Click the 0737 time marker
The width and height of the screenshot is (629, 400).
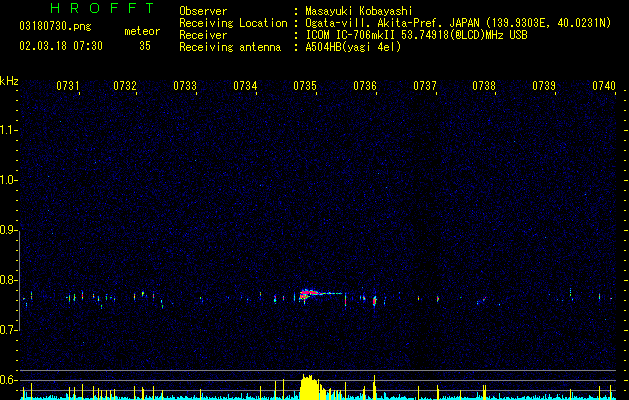(x=425, y=86)
